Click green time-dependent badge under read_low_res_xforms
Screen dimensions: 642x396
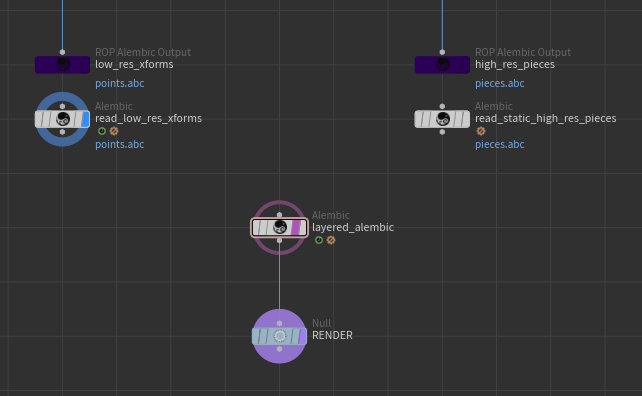pyautogui.click(x=102, y=131)
